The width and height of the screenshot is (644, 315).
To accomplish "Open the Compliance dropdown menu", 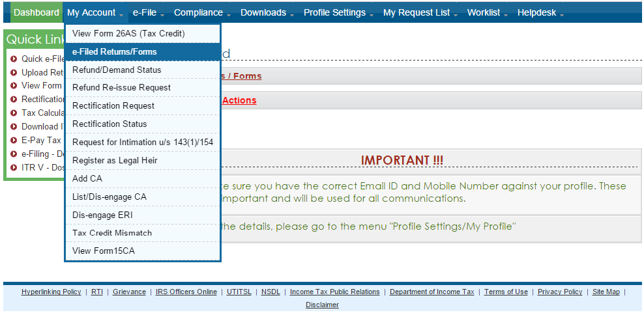I will [202, 12].
